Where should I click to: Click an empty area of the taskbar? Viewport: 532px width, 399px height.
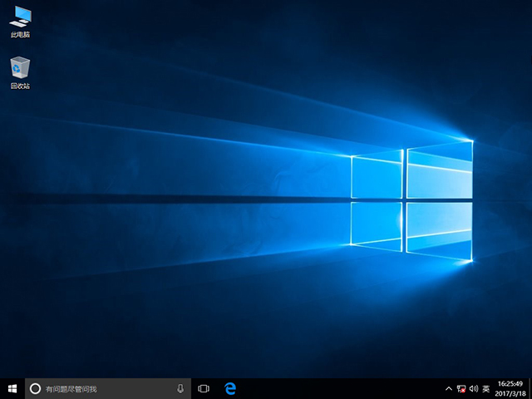click(332, 388)
